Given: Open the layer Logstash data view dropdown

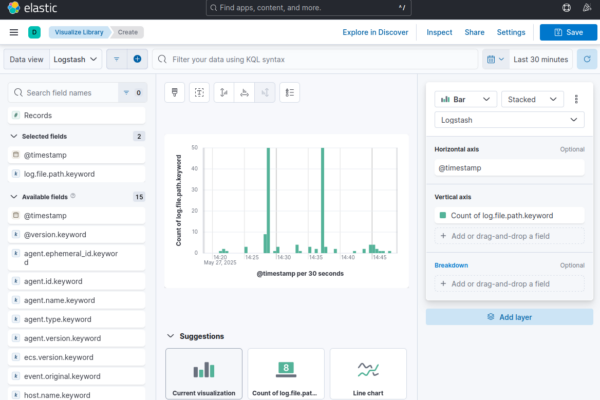Looking at the screenshot, I should (509, 120).
